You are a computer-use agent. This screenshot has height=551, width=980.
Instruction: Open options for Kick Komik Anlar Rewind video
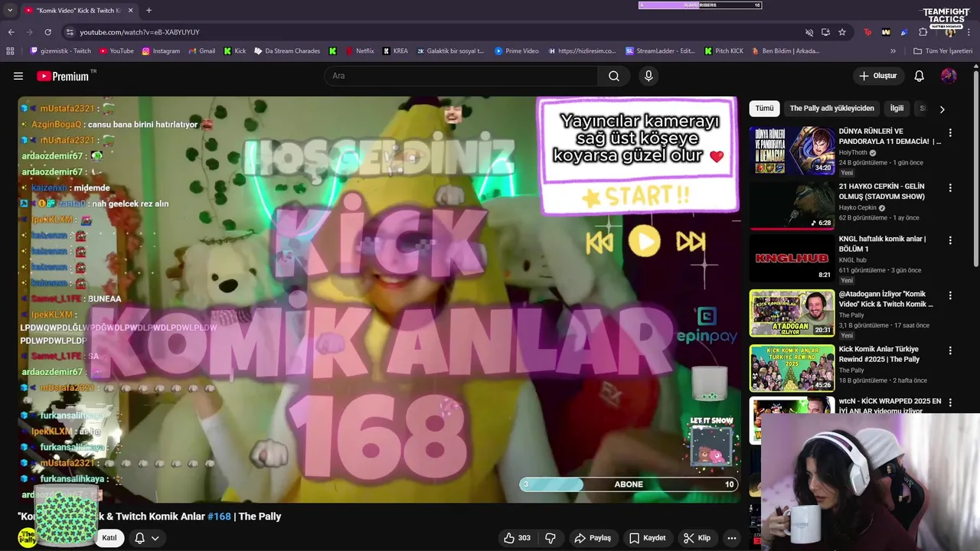click(950, 350)
